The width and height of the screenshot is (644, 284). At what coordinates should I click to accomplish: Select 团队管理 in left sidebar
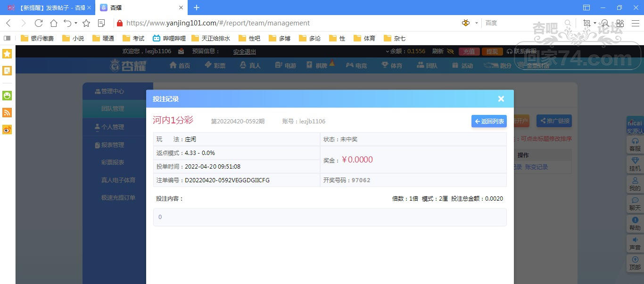pos(114,108)
